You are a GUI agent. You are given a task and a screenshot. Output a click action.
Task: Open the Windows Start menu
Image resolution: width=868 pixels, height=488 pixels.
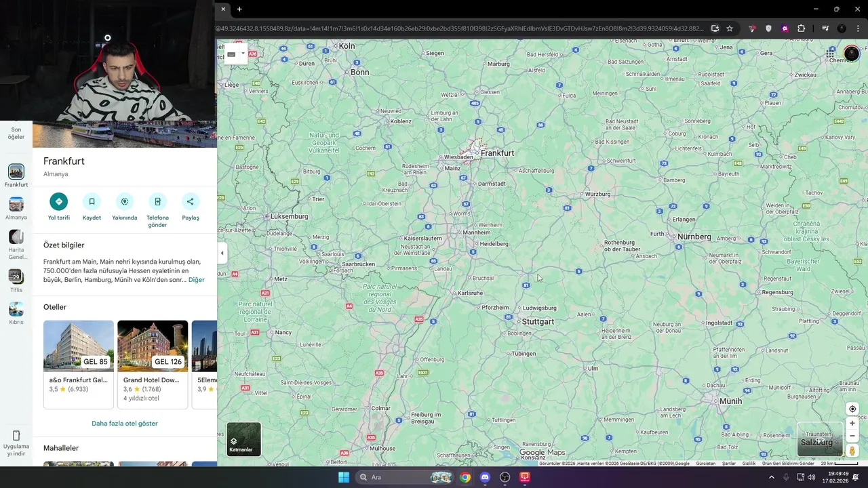pyautogui.click(x=344, y=477)
